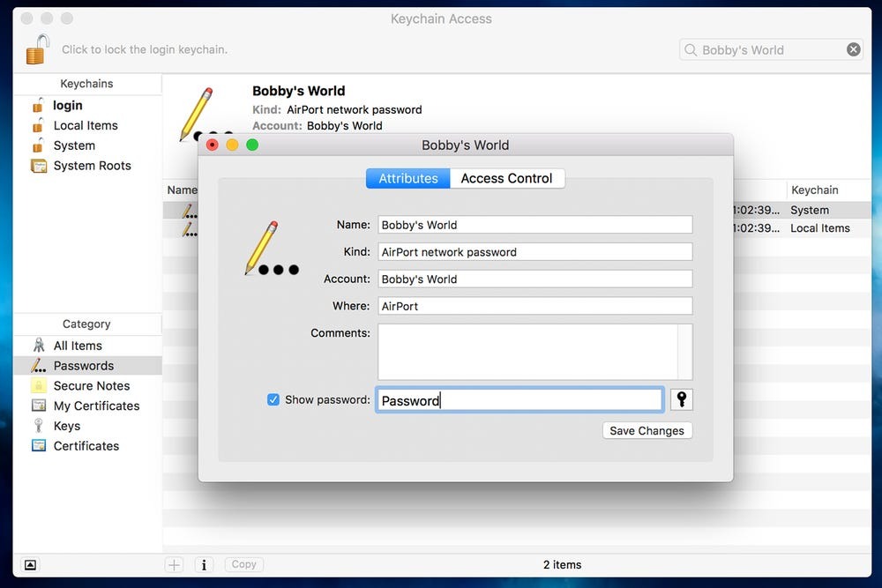Uncheck the Show password checkbox
This screenshot has width=882, height=588.
pos(273,399)
